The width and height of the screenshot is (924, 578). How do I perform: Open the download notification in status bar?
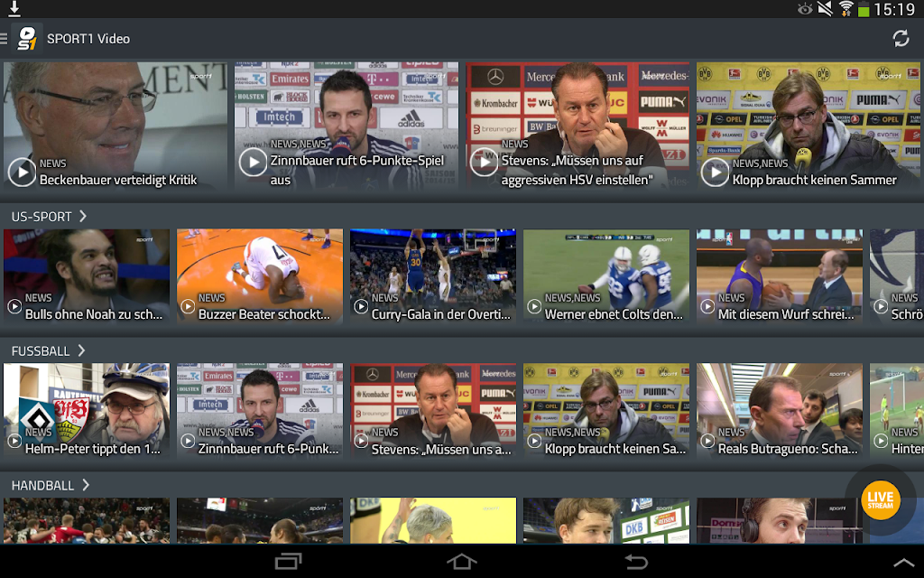pos(14,9)
